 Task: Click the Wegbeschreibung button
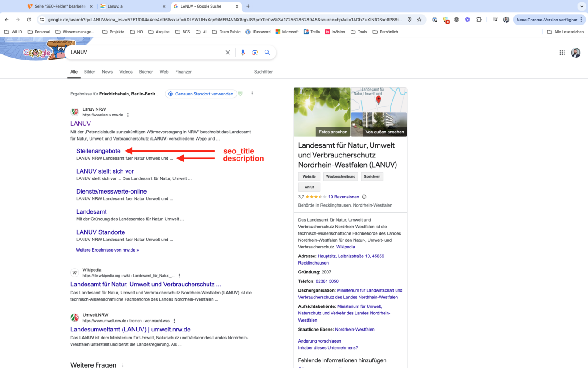pyautogui.click(x=341, y=176)
